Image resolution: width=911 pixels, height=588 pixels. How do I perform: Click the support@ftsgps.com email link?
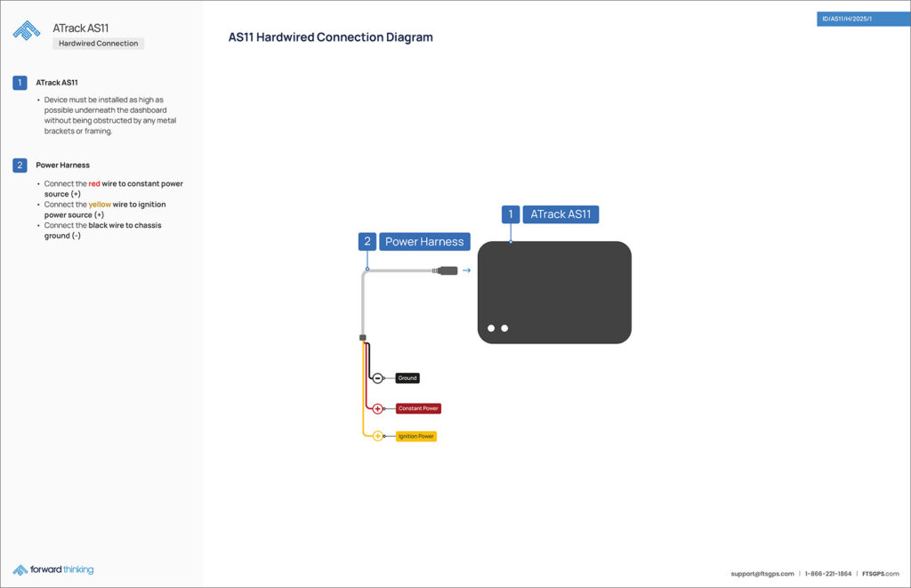(762, 574)
